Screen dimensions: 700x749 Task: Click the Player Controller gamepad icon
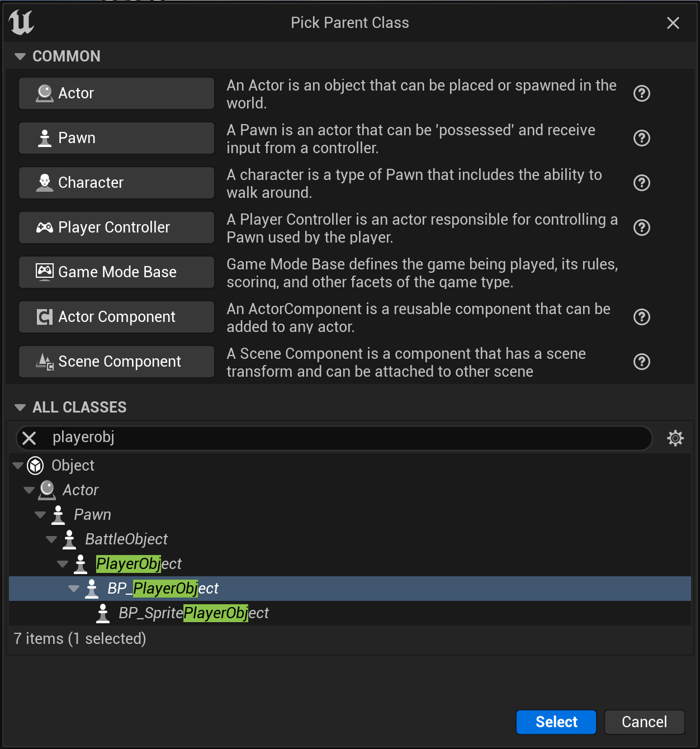click(x=44, y=227)
